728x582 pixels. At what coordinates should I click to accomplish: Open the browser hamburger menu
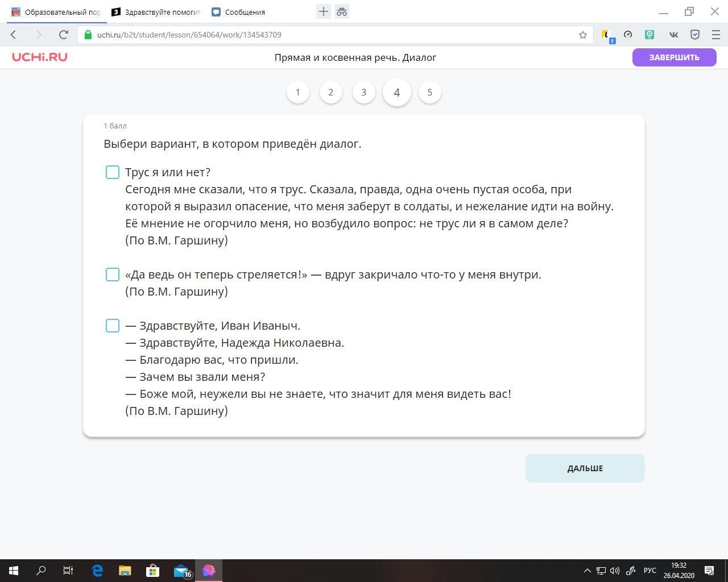(x=716, y=35)
